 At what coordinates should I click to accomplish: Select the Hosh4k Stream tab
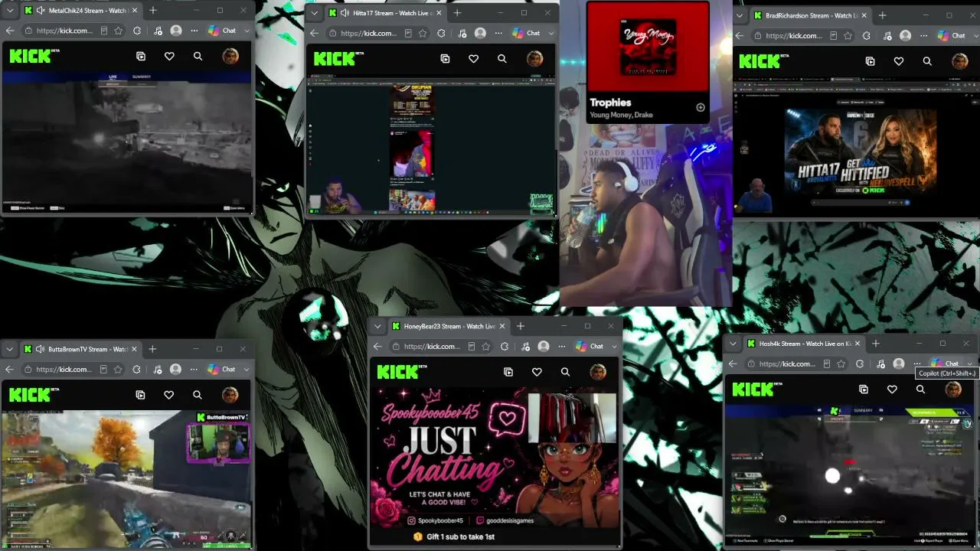(805, 344)
